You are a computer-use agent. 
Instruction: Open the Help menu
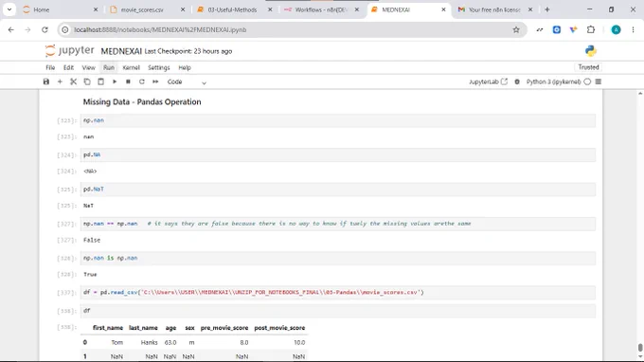coord(185,67)
